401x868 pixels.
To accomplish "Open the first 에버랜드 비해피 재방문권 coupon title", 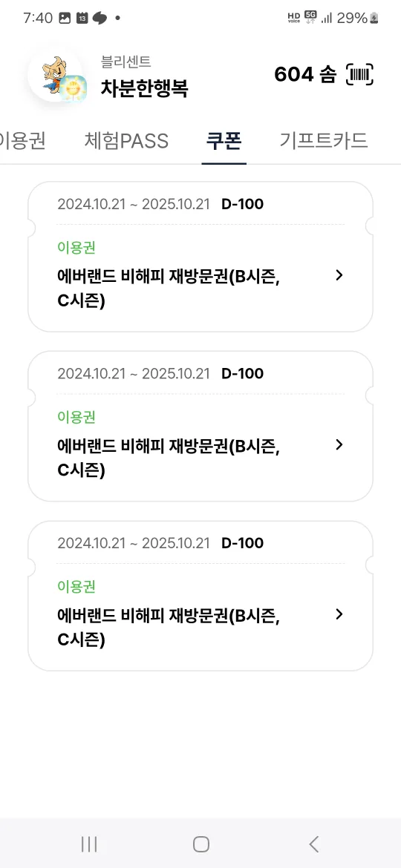I will coord(169,289).
